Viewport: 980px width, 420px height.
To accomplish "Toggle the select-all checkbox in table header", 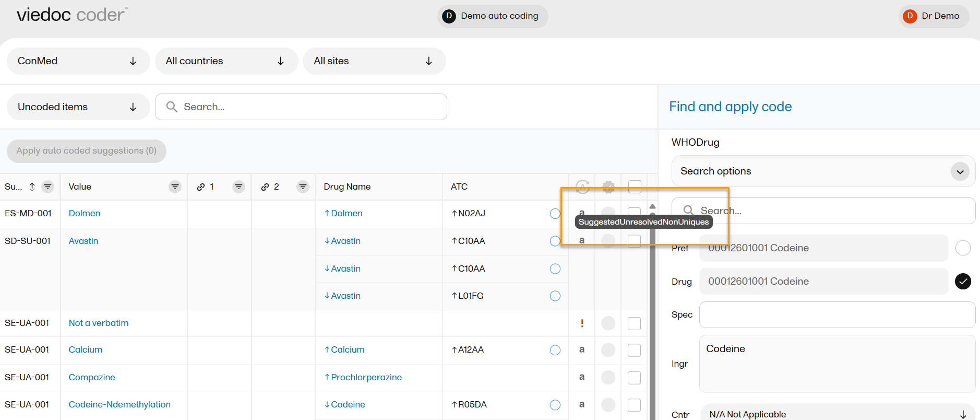I will pos(635,186).
